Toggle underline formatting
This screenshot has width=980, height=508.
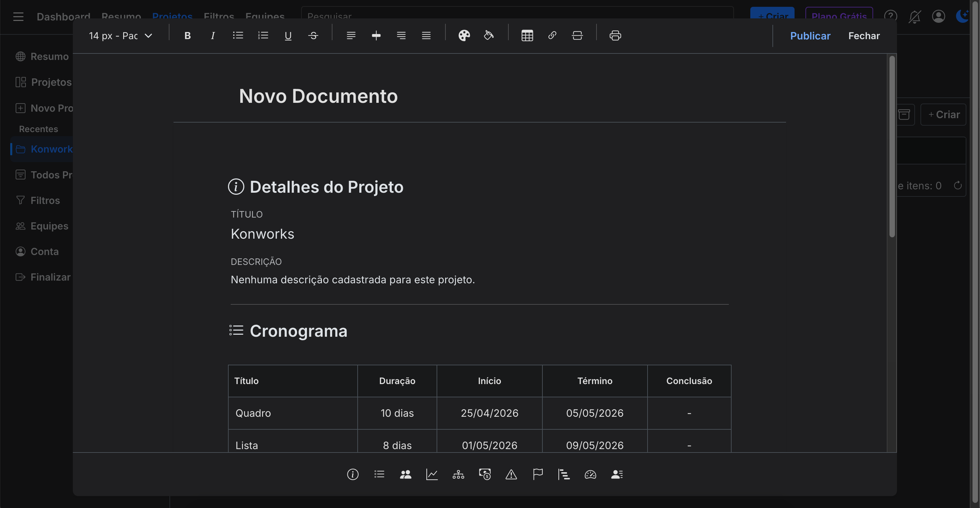[x=288, y=36]
